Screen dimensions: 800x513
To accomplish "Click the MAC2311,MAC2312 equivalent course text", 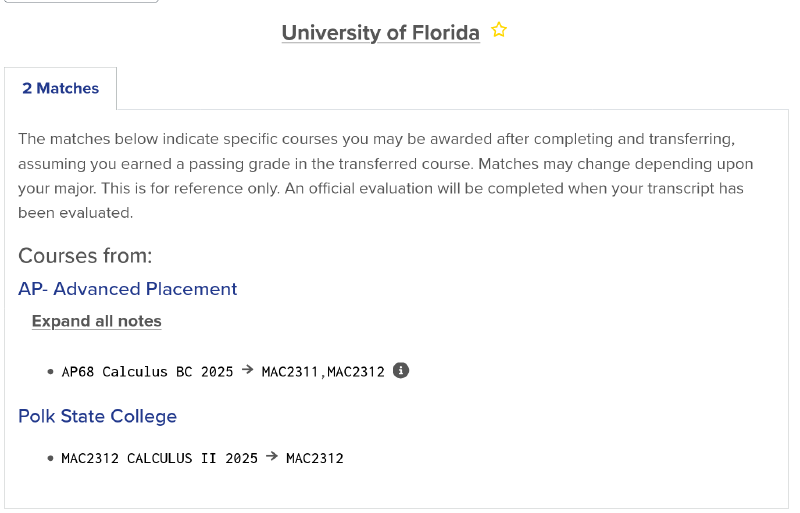I will coord(323,371).
